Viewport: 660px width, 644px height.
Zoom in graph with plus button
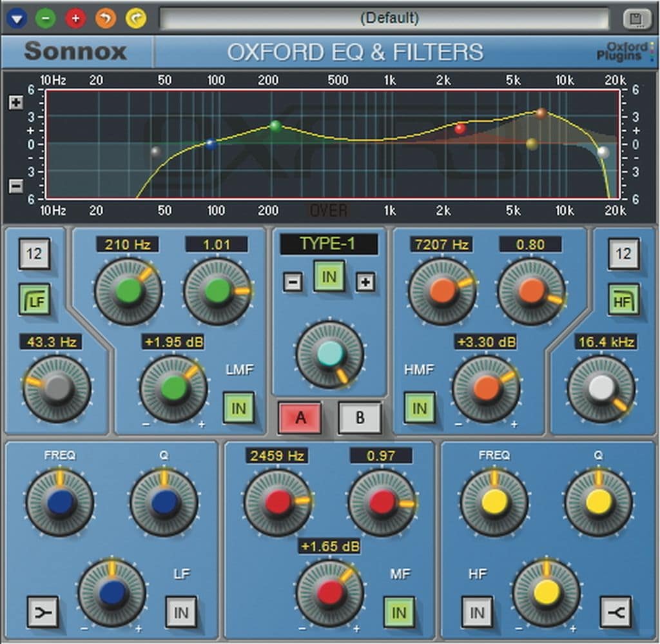[x=16, y=102]
